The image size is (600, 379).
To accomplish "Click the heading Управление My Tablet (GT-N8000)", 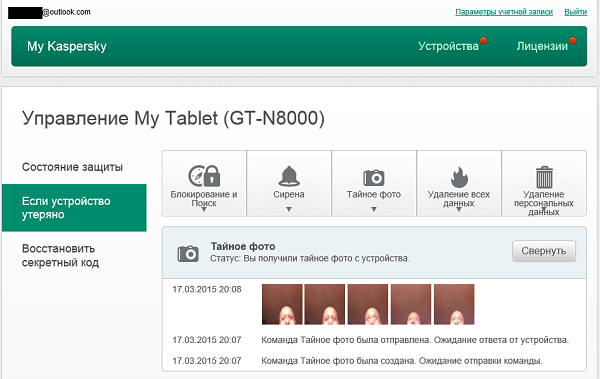I will 173,118.
